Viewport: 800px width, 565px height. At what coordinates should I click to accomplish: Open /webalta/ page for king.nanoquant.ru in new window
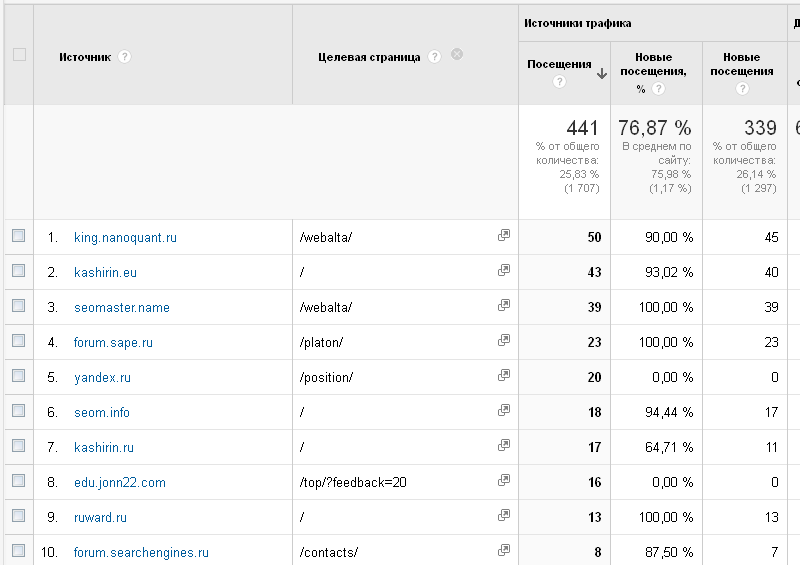click(504, 235)
